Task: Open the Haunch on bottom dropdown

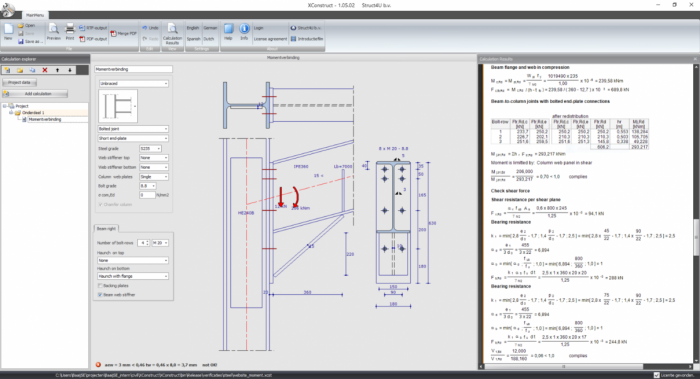Action: point(133,276)
